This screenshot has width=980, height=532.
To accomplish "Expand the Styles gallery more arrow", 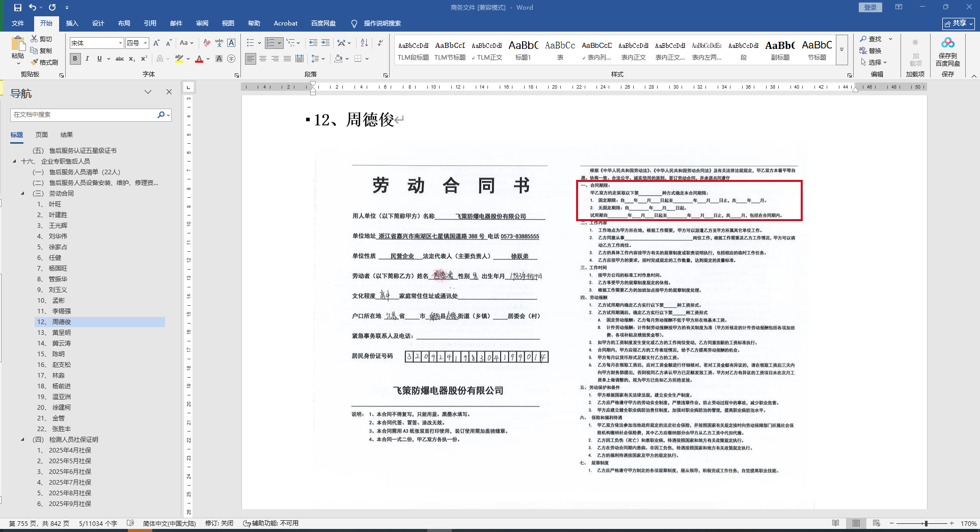I will 842,49.
